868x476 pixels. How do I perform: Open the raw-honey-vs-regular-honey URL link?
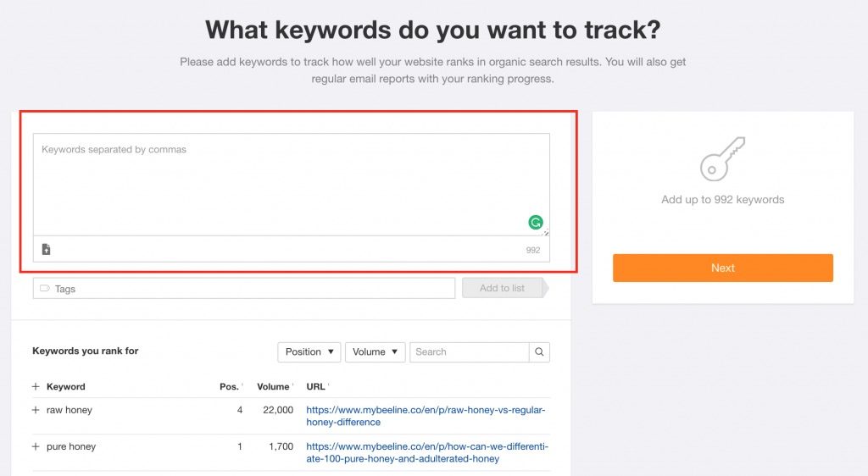tap(426, 416)
